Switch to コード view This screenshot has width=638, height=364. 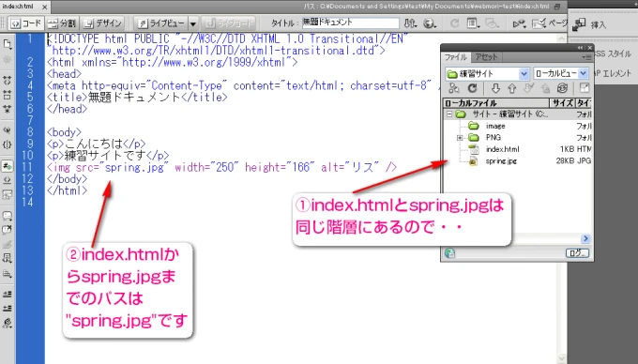tap(26, 23)
